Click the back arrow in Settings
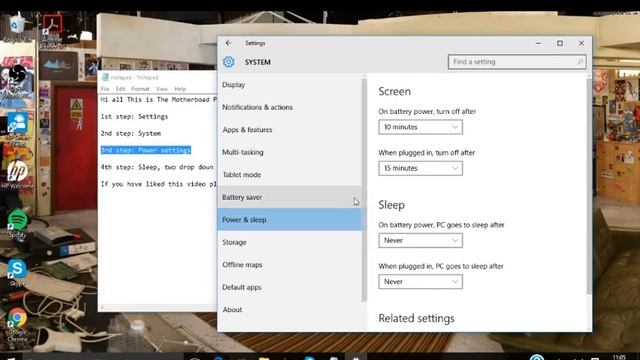This screenshot has height=360, width=640. pos(228,43)
